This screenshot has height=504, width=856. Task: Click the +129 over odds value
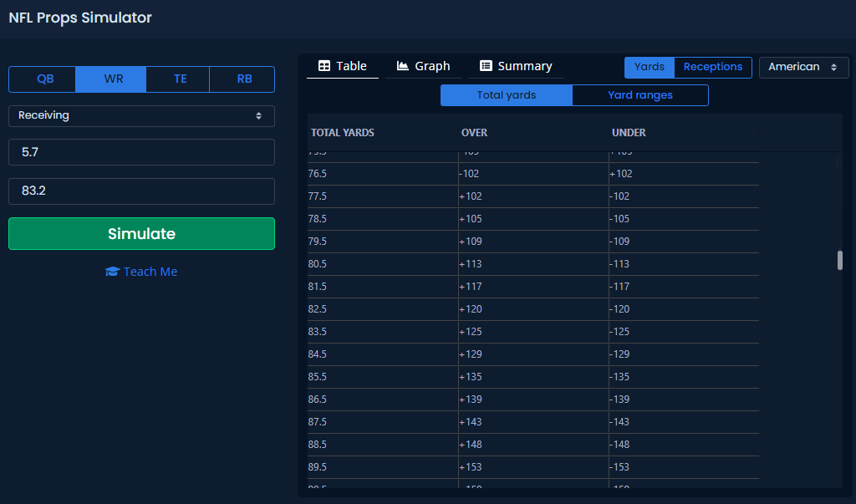(x=471, y=354)
